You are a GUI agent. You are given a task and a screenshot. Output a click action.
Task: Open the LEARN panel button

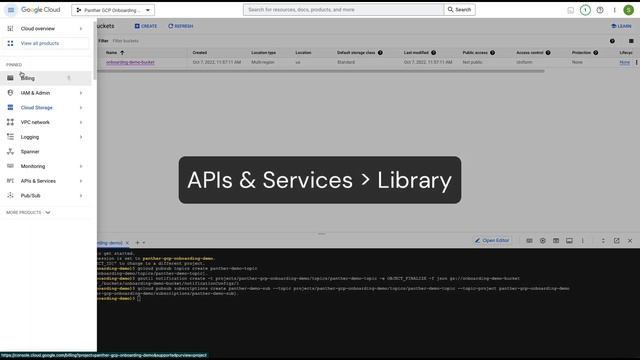(621, 26)
